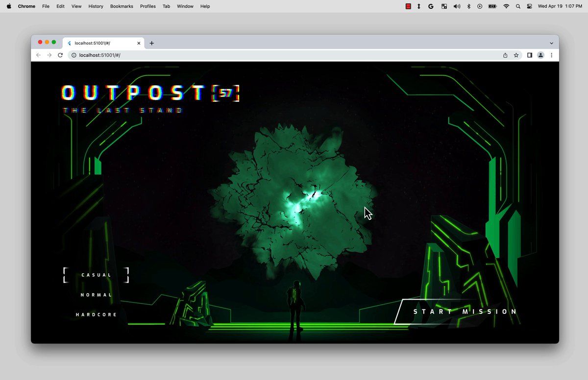
Task: Open Chrome's three-dot menu
Action: click(x=551, y=55)
